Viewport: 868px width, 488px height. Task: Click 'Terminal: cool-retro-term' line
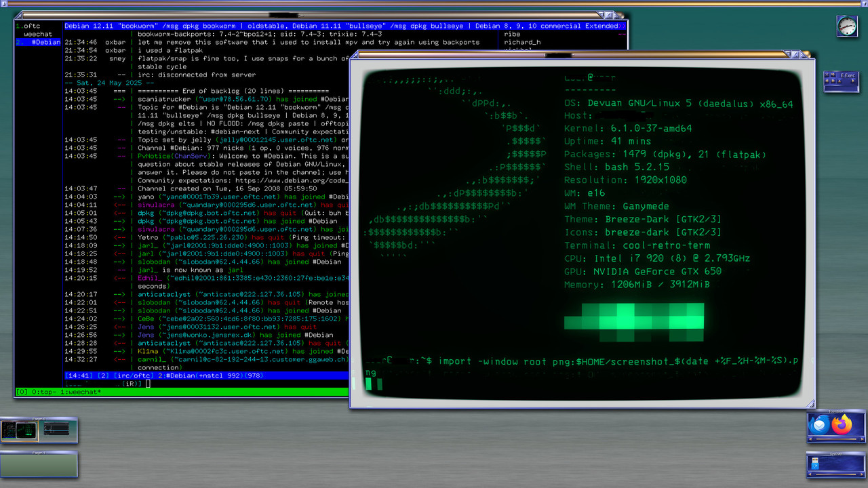click(637, 245)
